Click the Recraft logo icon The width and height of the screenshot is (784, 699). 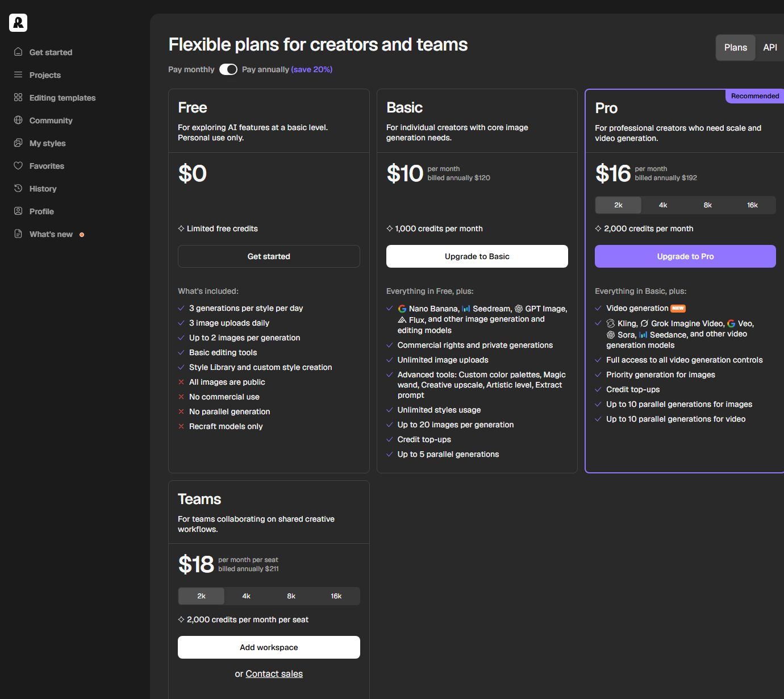18,23
